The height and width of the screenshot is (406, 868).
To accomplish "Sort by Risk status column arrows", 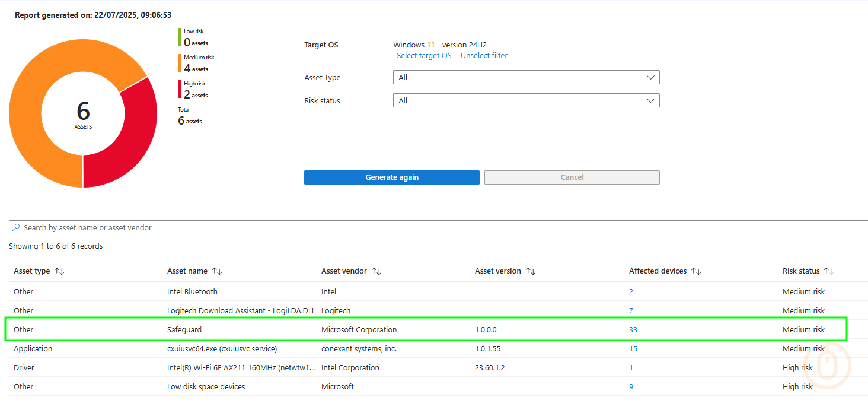I will click(x=828, y=271).
